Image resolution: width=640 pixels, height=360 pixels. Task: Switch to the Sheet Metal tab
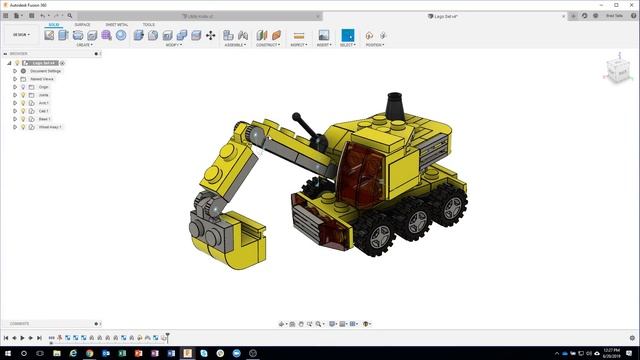click(x=117, y=25)
